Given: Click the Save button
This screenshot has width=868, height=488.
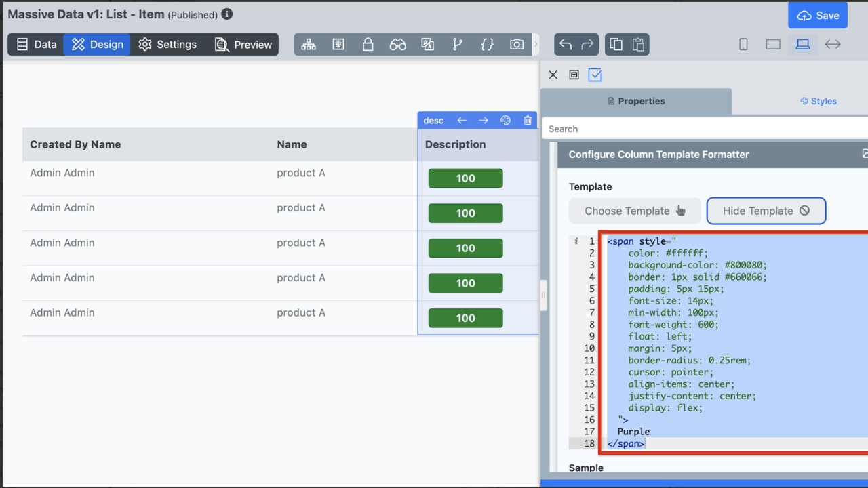Looking at the screenshot, I should point(818,16).
